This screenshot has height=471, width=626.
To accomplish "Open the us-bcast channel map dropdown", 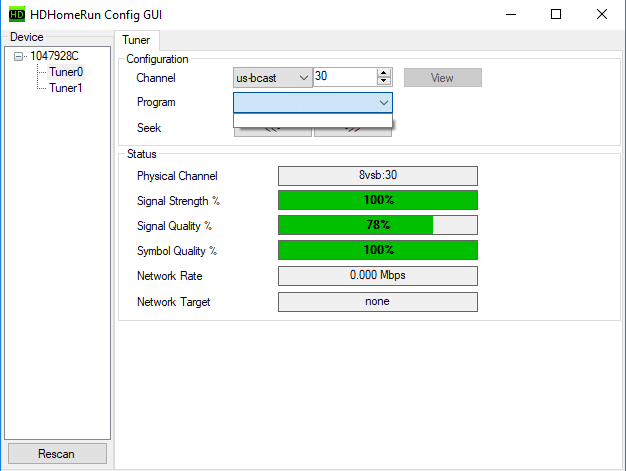I will coord(273,77).
